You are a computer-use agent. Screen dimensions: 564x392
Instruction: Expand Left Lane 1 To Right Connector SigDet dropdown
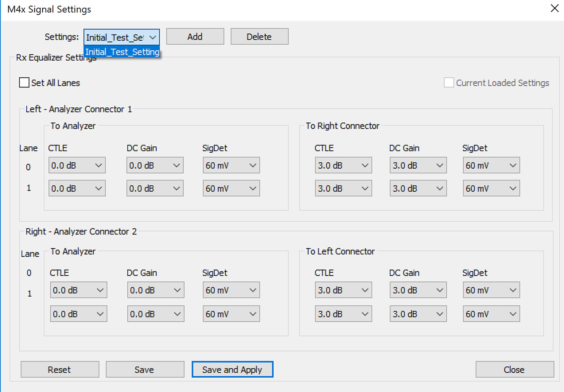click(491, 188)
